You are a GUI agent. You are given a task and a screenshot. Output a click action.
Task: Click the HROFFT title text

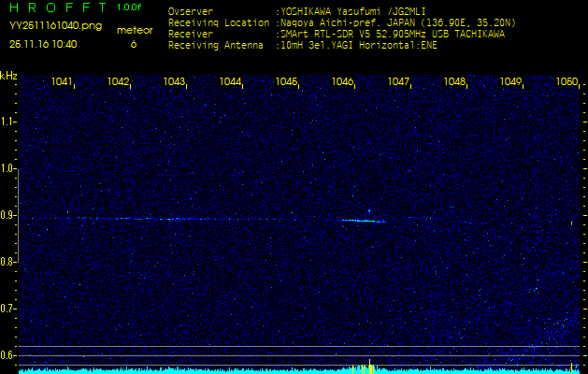coord(55,8)
